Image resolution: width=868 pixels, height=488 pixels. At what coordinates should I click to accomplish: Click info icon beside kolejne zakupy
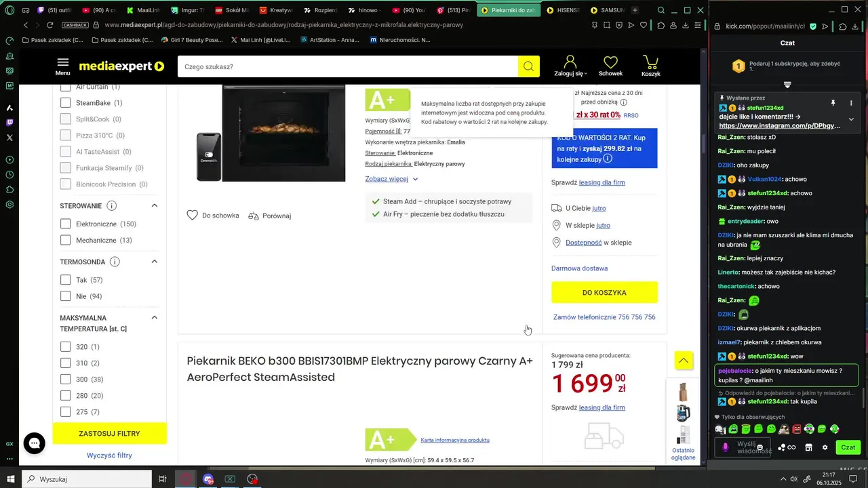(608, 159)
